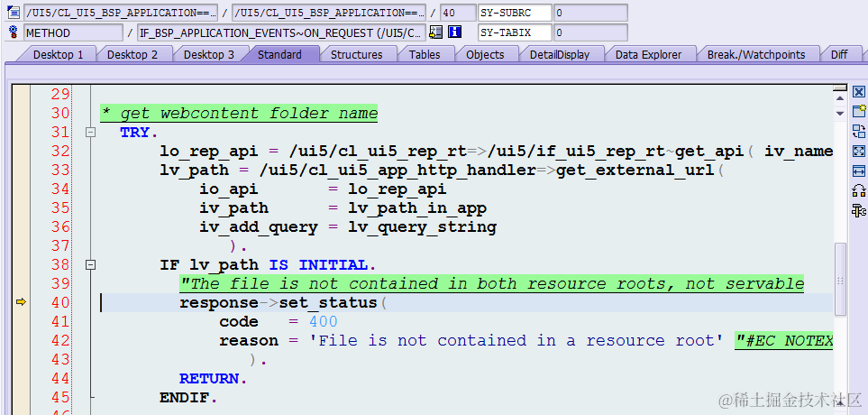The width and height of the screenshot is (868, 415).
Task: Click the vertical scrollbar thumb of code editor
Action: [840, 280]
